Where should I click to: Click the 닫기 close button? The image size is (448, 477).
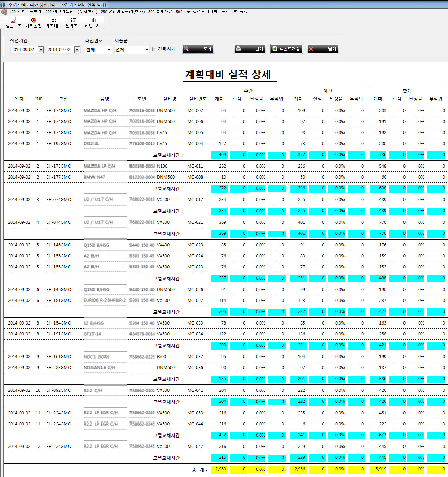[x=323, y=49]
